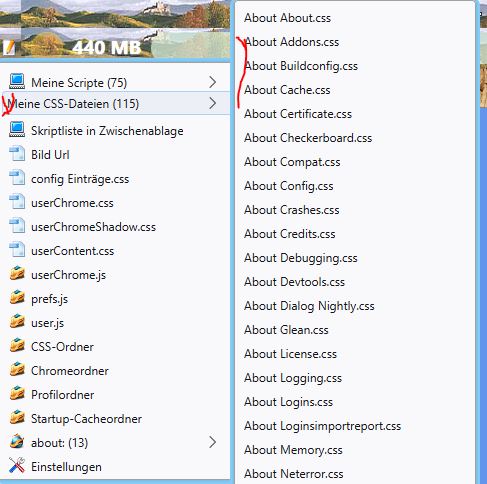Click the pencil icon next to 440 MB
This screenshot has height=484, width=487.
9,48
